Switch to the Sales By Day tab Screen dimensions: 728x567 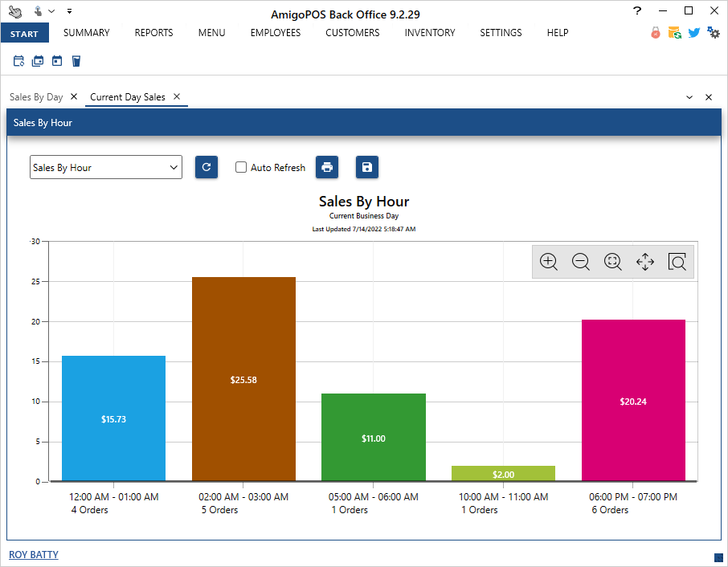tap(36, 97)
